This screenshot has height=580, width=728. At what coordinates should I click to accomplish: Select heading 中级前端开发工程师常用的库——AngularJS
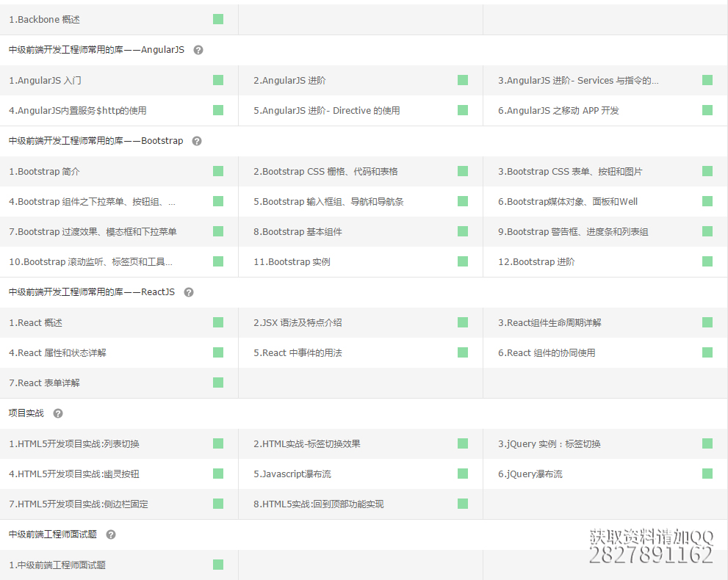(96, 50)
